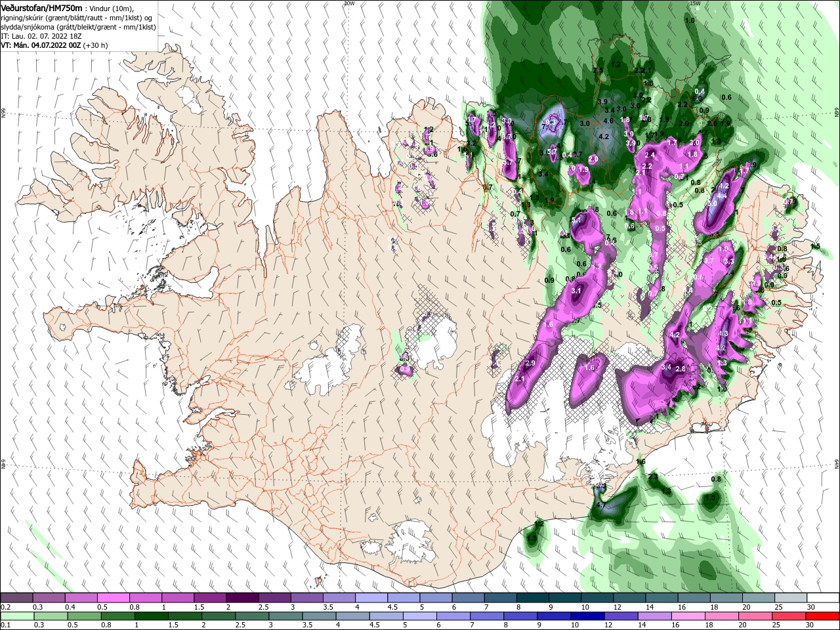
Task: Click the 'VT: Mán. 04.07.2022 00Z' valid time
Action: point(41,45)
